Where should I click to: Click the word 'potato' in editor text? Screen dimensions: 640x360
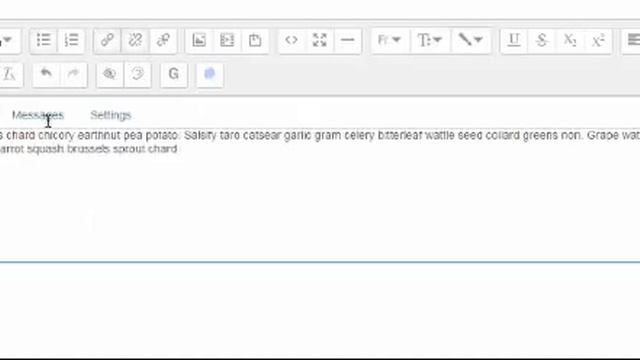163,135
